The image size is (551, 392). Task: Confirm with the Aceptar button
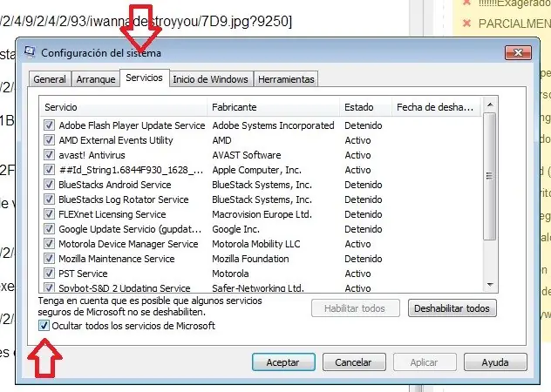pyautogui.click(x=283, y=362)
